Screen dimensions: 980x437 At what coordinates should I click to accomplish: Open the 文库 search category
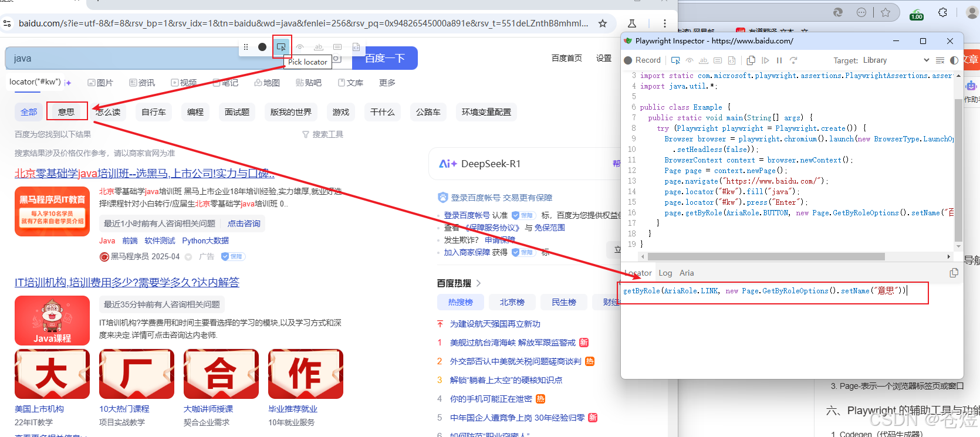click(350, 83)
